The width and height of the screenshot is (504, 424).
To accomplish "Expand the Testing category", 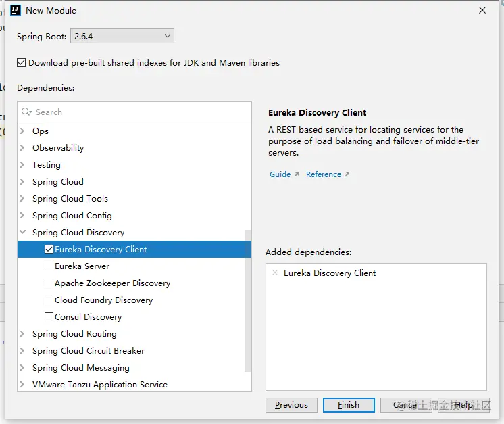I will click(x=22, y=165).
